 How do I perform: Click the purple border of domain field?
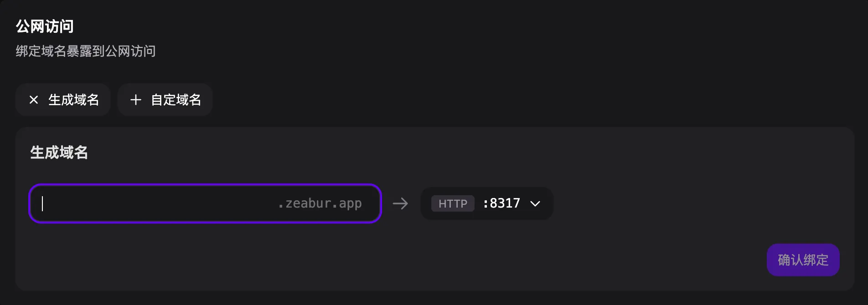tap(205, 185)
